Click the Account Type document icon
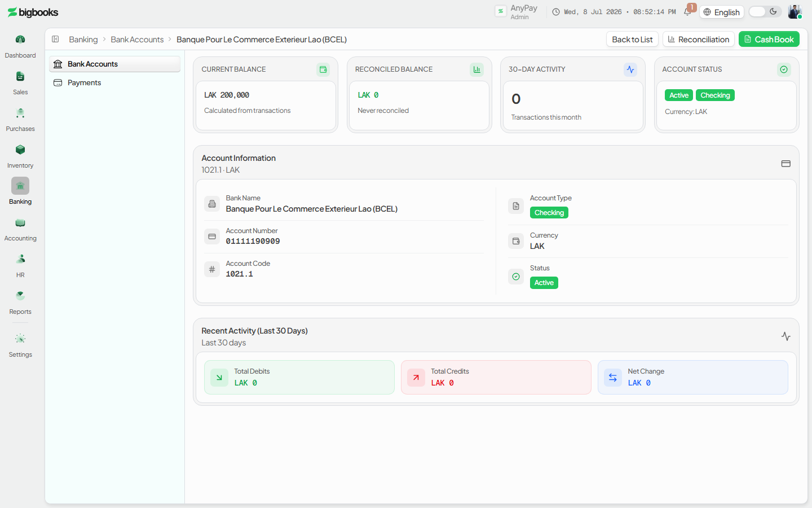The height and width of the screenshot is (508, 812). point(516,206)
